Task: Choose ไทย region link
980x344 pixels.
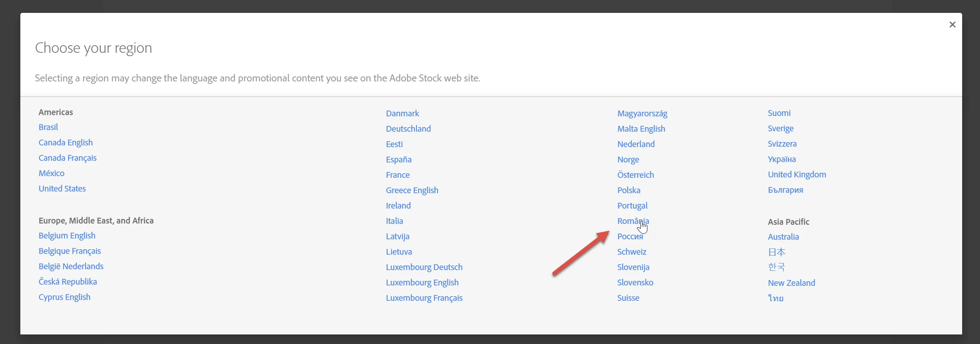Action: (x=775, y=298)
